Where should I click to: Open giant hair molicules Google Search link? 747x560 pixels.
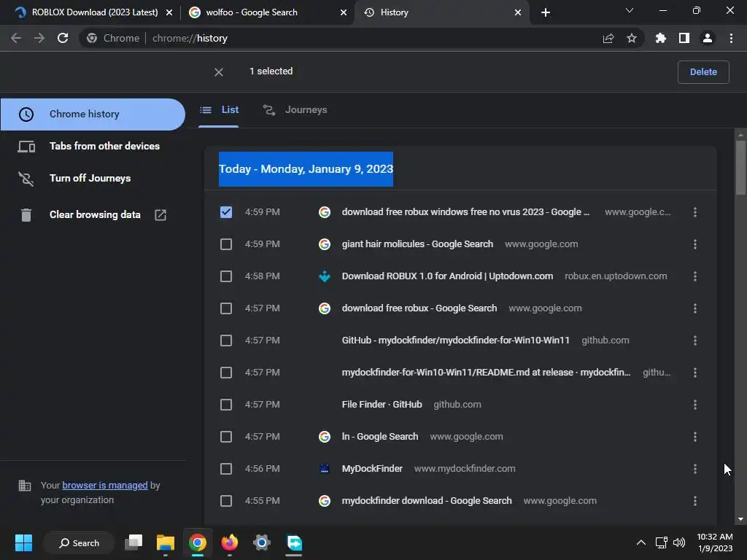tap(417, 244)
